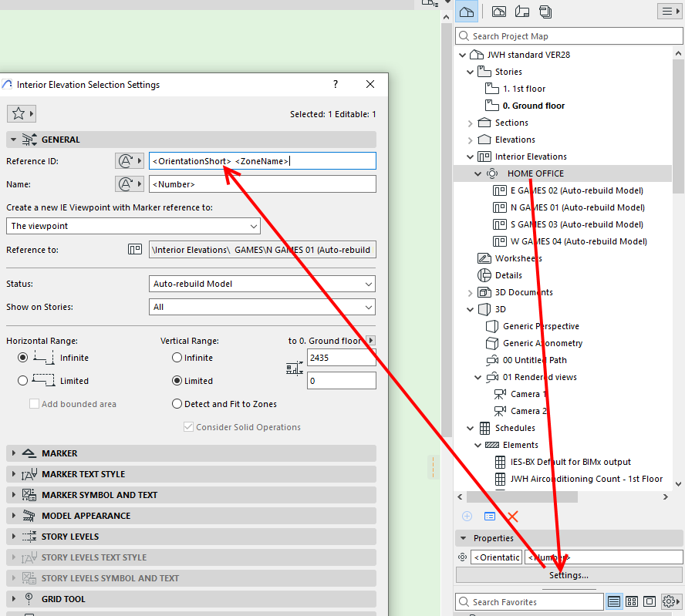Click the Project Map horizontal scrollbar

(x=522, y=497)
